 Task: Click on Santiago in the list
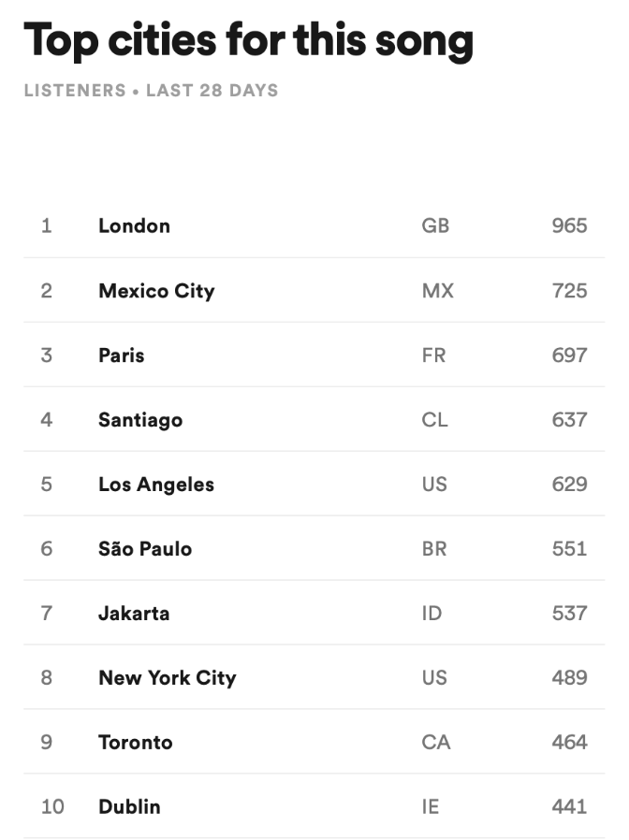pyautogui.click(x=140, y=420)
